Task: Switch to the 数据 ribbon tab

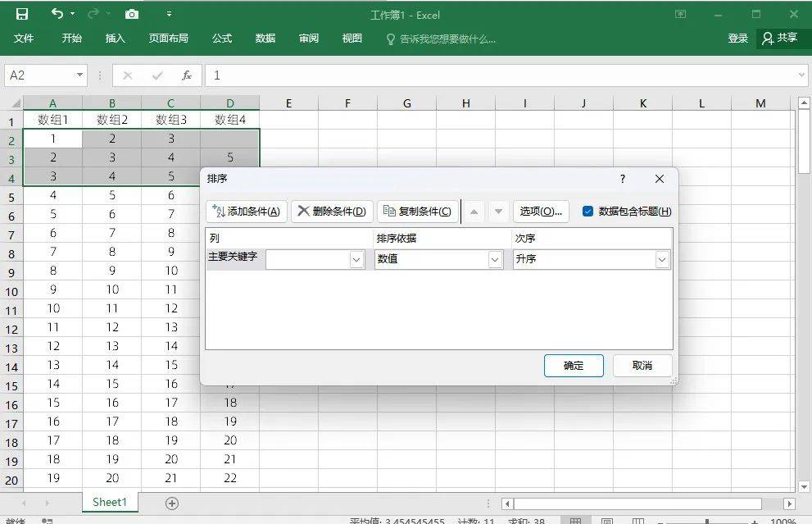Action: 265,38
